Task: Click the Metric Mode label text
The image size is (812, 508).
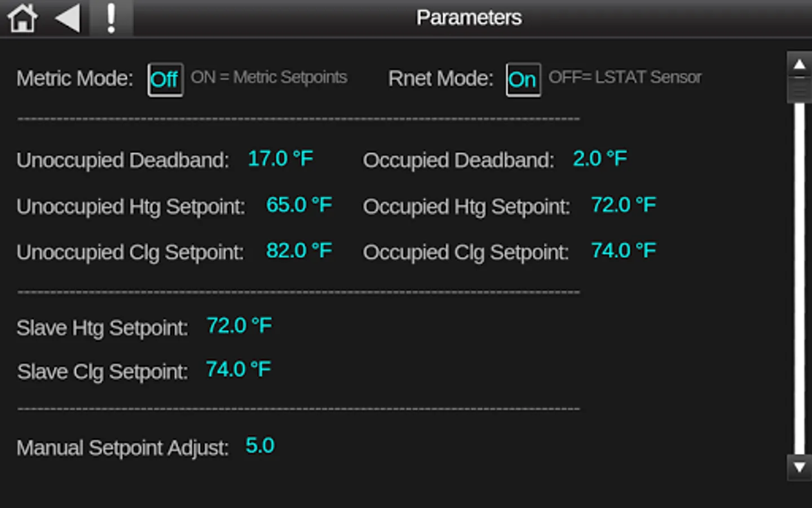Action: pos(74,78)
